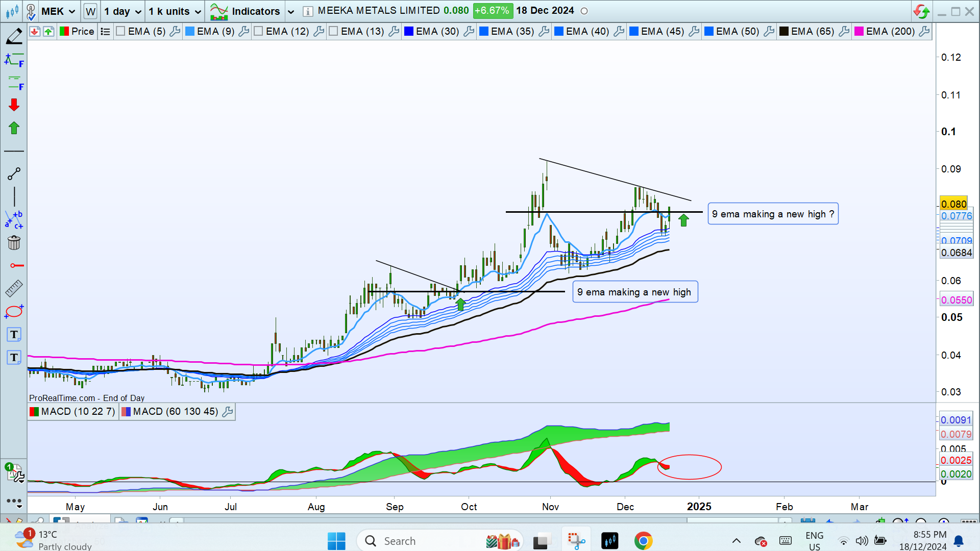Click the EMA (35) label
This screenshot has height=551, width=980.
[x=512, y=32]
